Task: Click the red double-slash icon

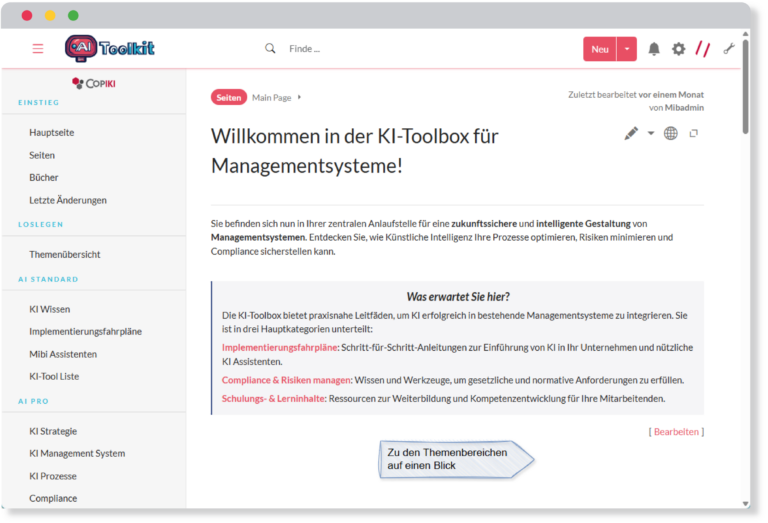Action: 703,49
